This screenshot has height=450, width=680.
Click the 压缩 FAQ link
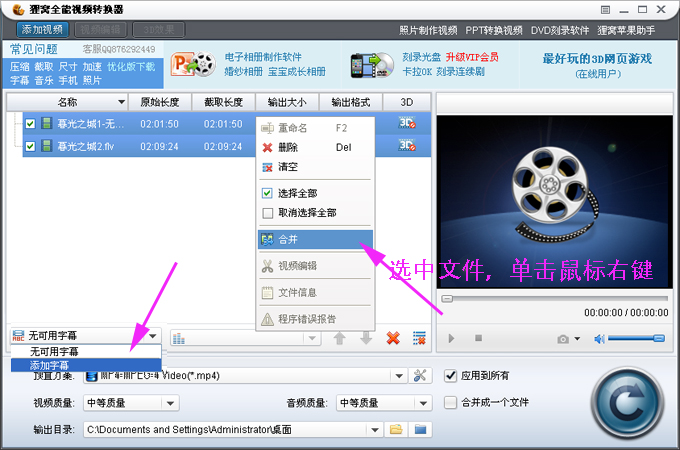pyautogui.click(x=20, y=66)
